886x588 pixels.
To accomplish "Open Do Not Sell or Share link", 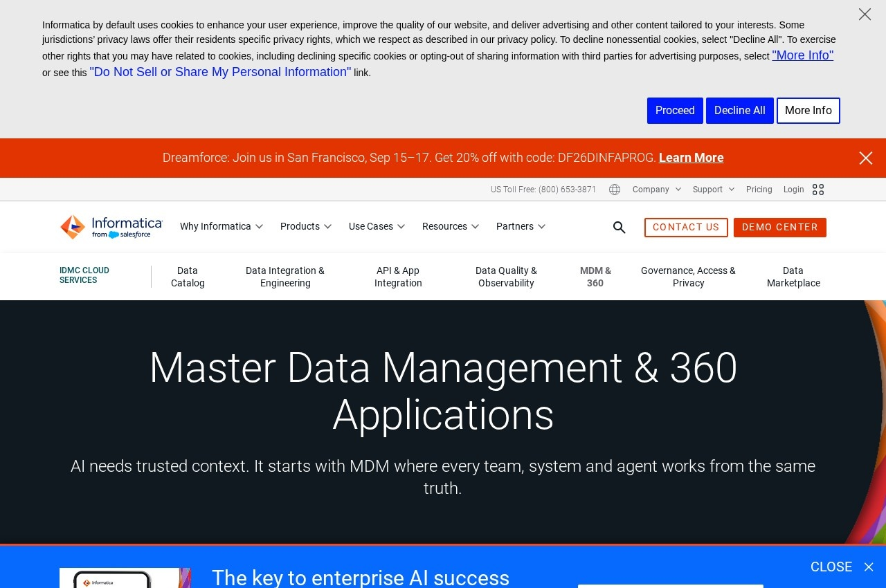I will (220, 72).
